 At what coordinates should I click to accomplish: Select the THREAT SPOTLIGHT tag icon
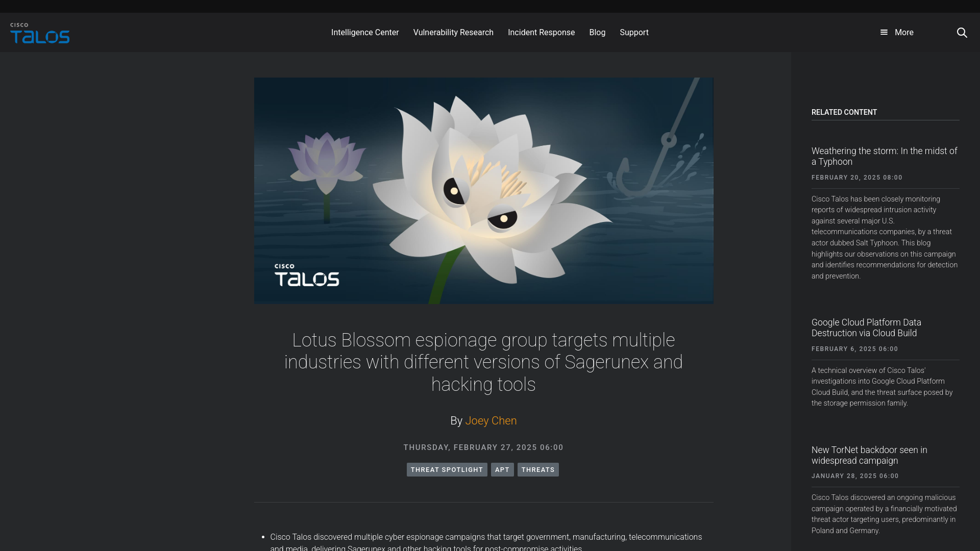point(447,469)
